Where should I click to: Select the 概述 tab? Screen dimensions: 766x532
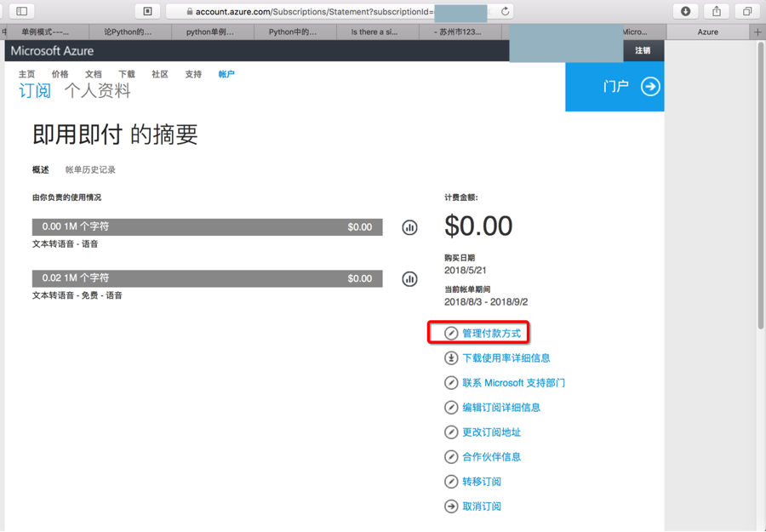(x=41, y=170)
